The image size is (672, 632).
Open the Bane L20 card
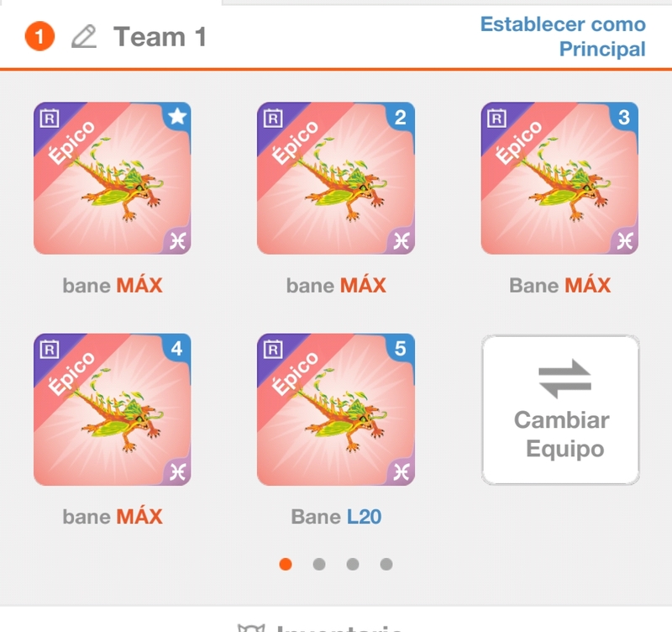click(x=335, y=409)
